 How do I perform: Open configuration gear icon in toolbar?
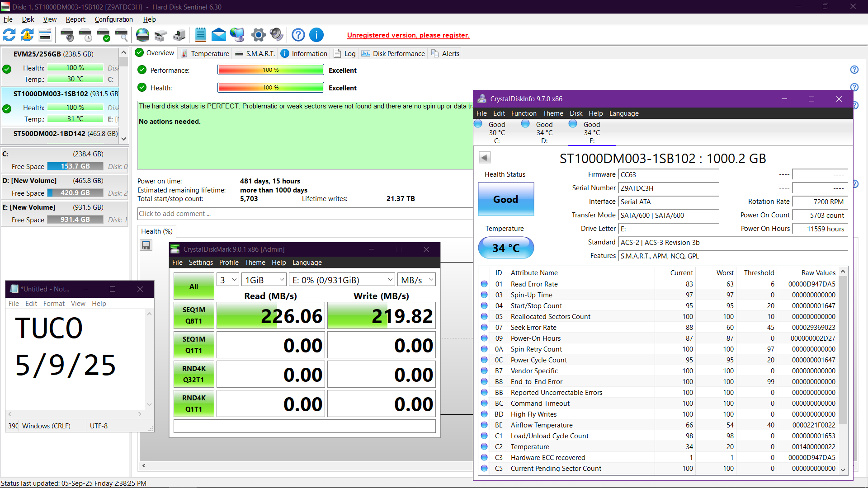point(259,35)
